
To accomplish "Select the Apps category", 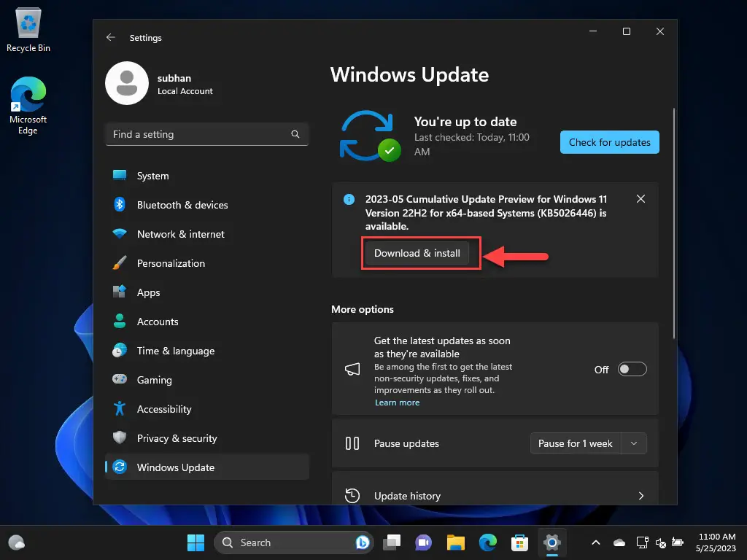I will [206, 292].
